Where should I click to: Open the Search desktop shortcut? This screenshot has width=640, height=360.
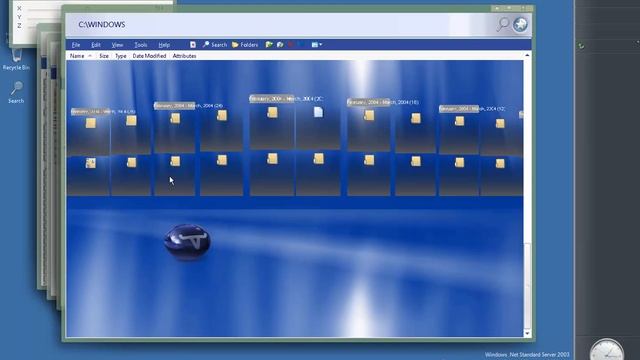(x=16, y=92)
